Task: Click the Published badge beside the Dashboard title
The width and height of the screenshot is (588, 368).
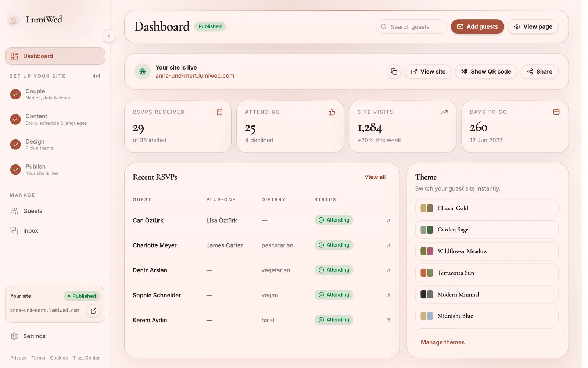Action: pyautogui.click(x=210, y=26)
